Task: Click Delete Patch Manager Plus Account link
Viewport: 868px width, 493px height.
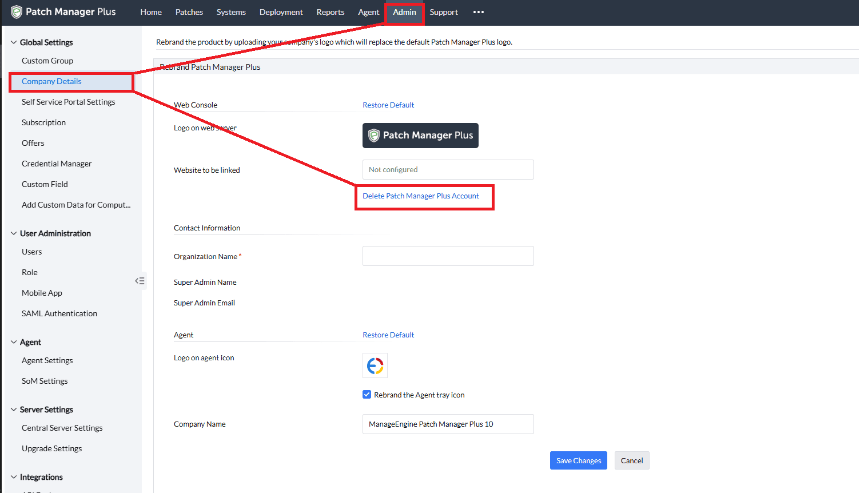Action: [421, 196]
